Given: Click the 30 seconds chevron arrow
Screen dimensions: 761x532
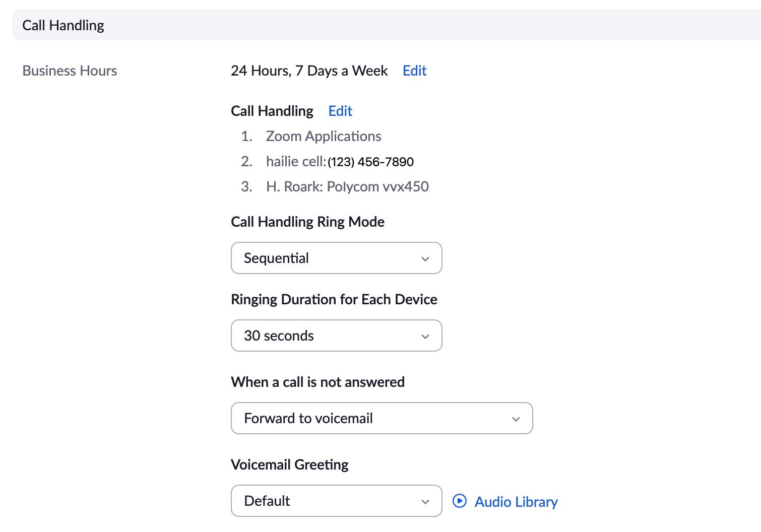Looking at the screenshot, I should [425, 337].
